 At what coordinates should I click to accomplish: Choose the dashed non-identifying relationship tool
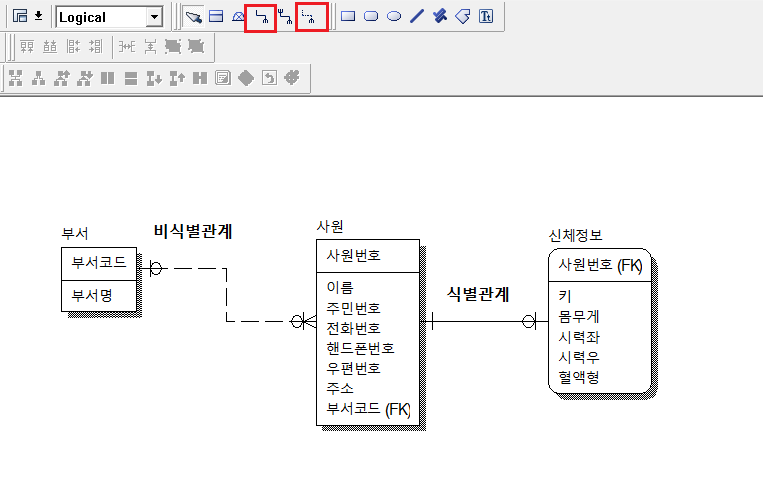[x=308, y=18]
